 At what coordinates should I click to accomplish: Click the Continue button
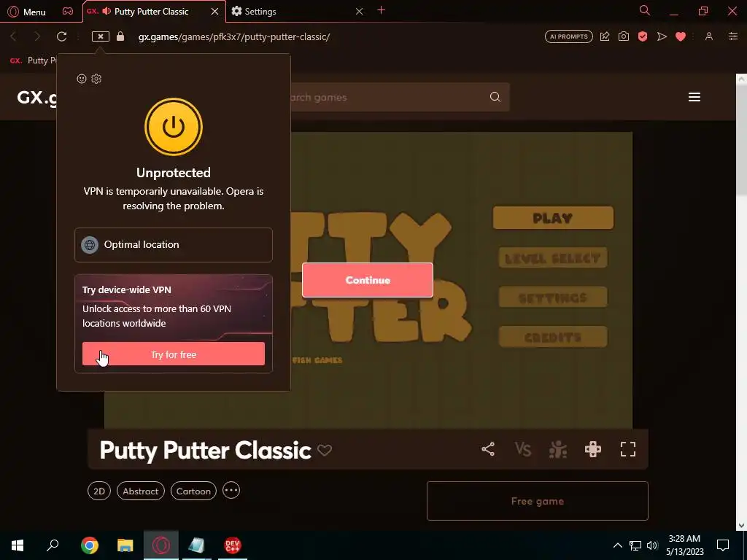pos(368,280)
